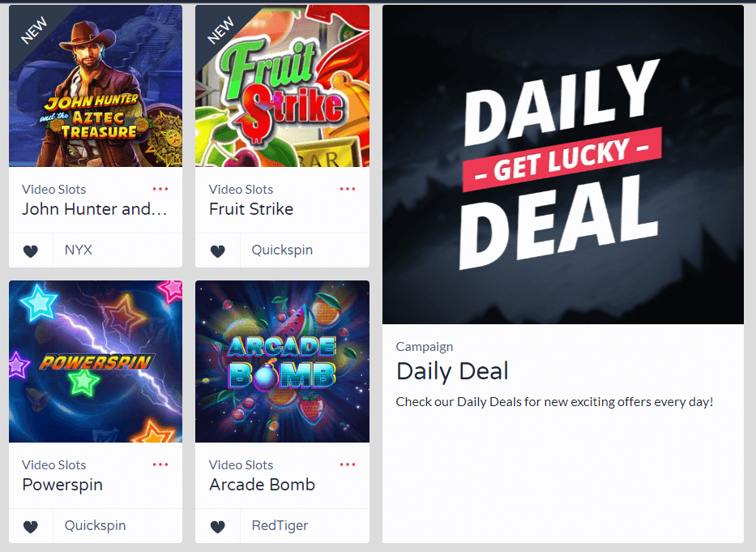This screenshot has height=552, width=756.
Task: Select RedTiger provider label
Action: click(280, 525)
